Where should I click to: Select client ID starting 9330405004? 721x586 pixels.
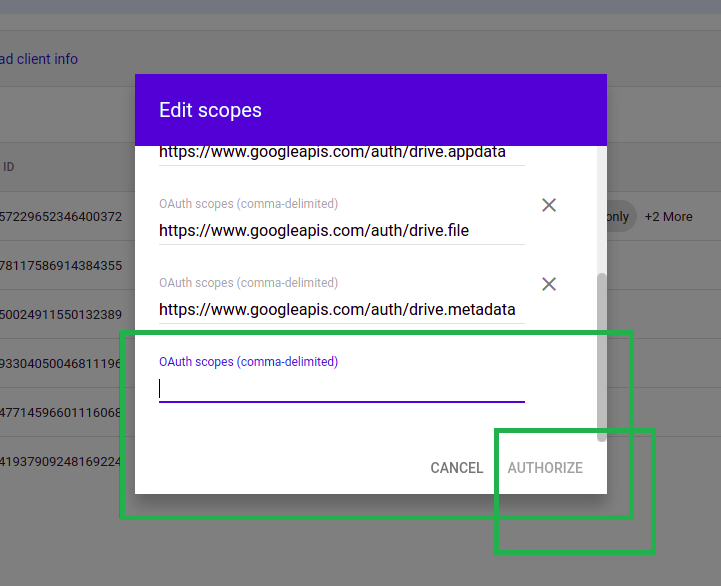point(60,363)
